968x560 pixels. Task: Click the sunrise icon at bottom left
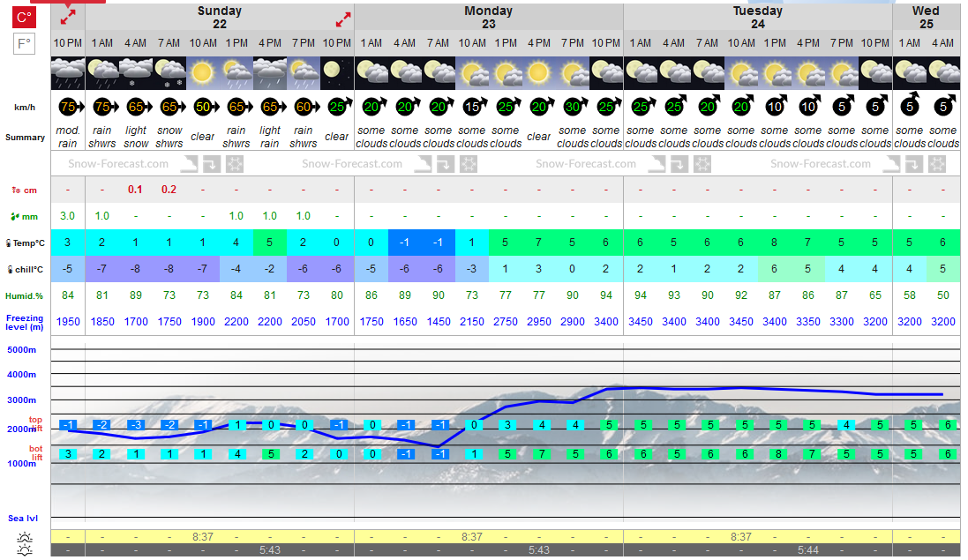(x=25, y=537)
